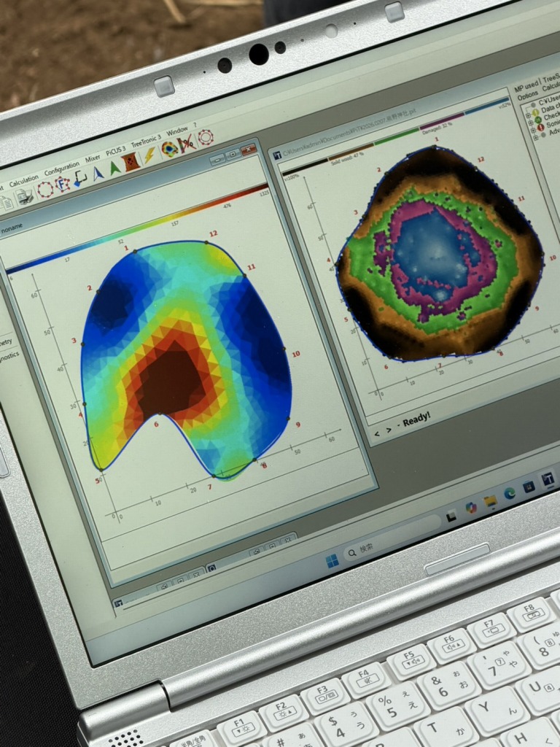
Task: Click the document pages icon in the toolbar
Action: coord(6,204)
